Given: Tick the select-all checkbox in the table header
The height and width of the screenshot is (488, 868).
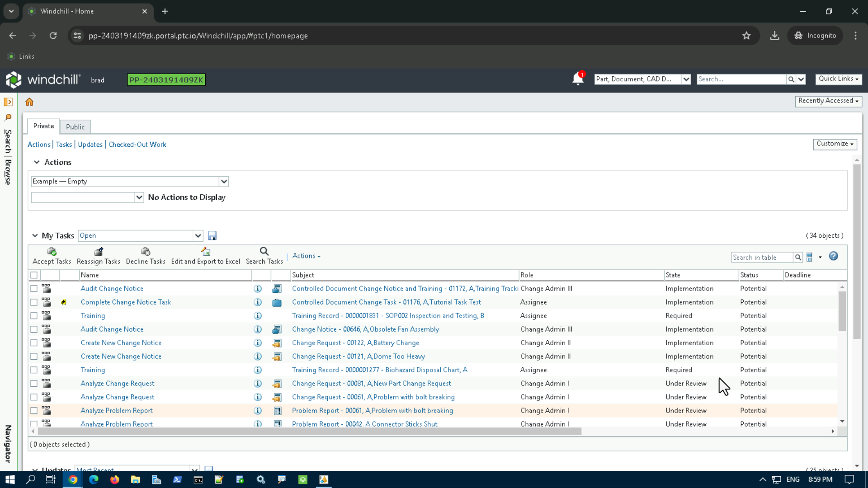Looking at the screenshot, I should [x=34, y=275].
